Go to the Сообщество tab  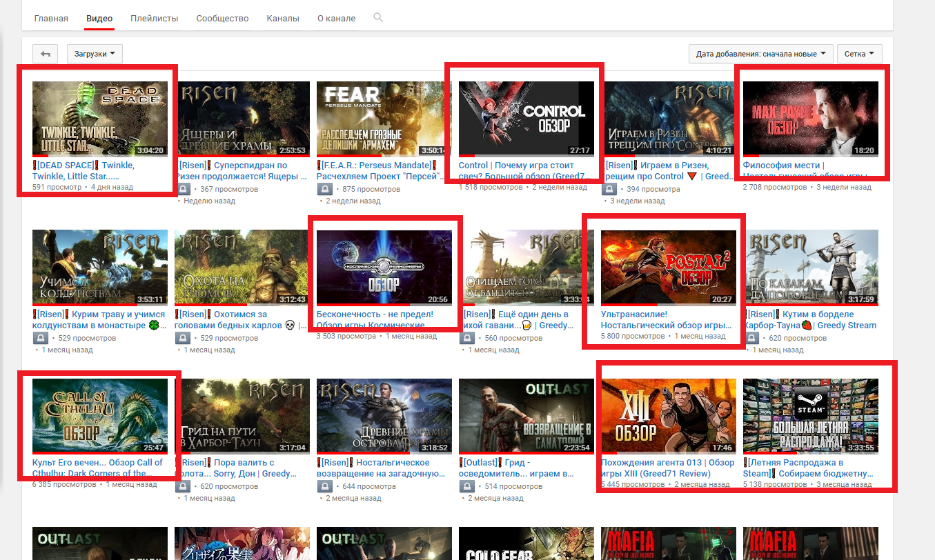pos(222,19)
